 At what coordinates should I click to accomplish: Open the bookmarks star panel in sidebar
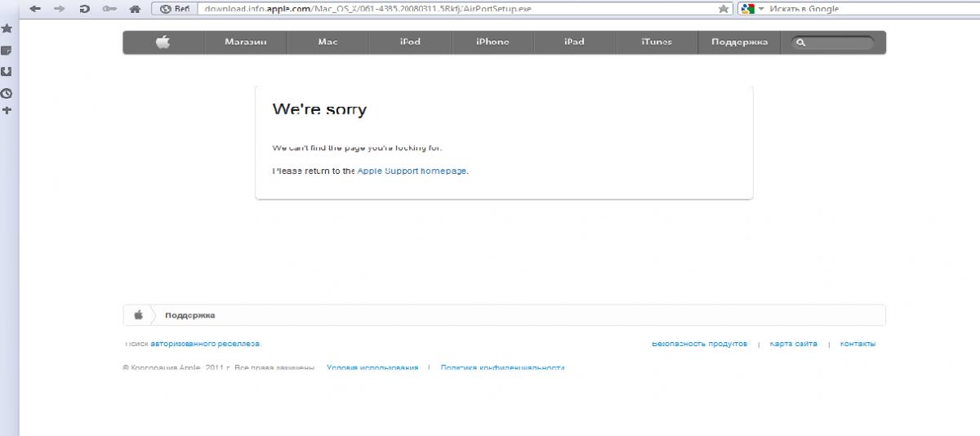7,29
